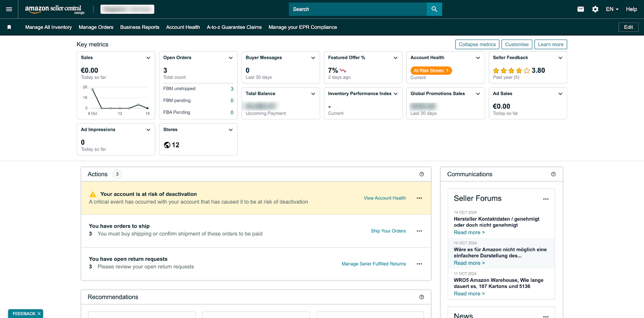Close the Feedback tab with the X

[39, 314]
